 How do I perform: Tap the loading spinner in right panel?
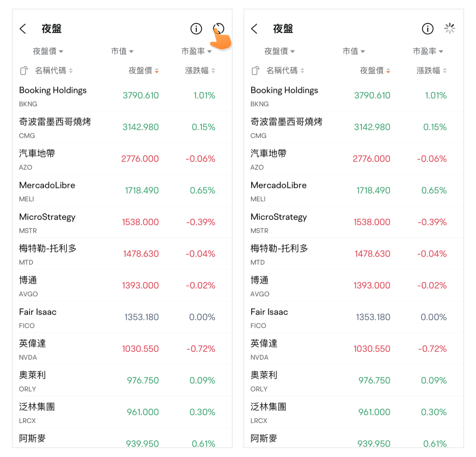[x=450, y=29]
